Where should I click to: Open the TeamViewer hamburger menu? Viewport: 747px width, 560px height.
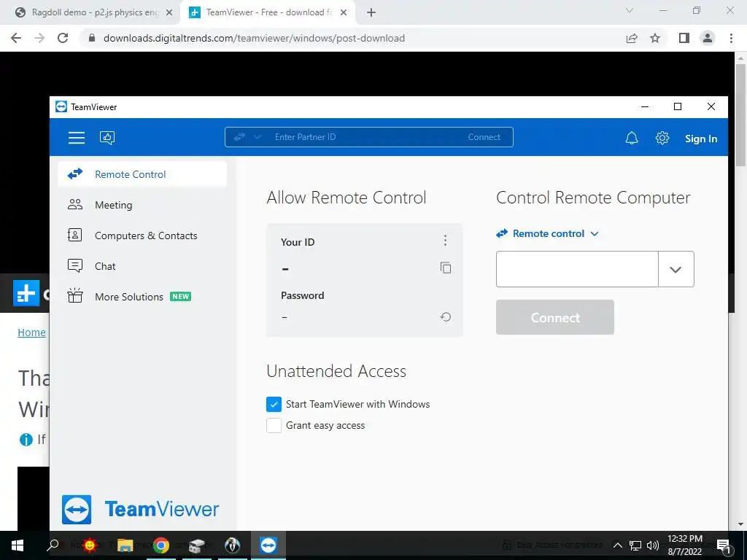[76, 138]
